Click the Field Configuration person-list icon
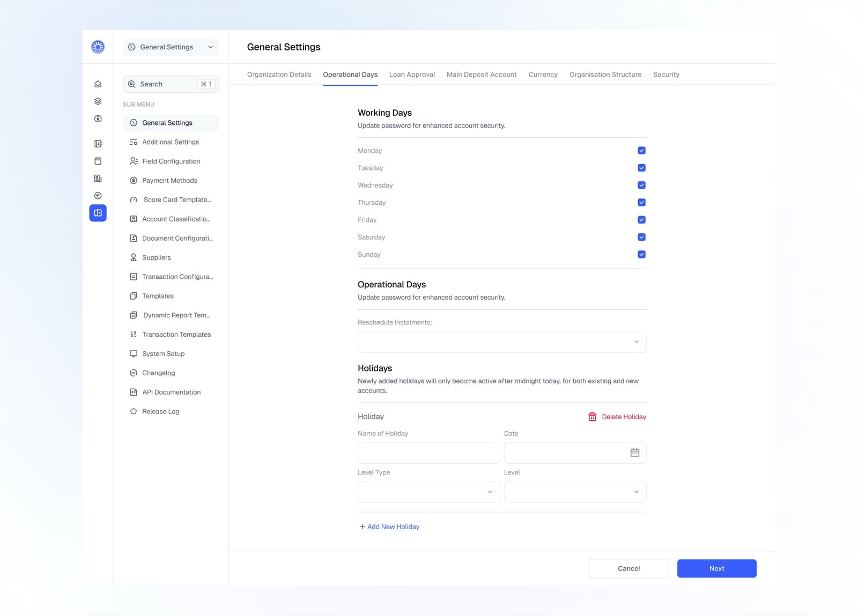 (134, 161)
